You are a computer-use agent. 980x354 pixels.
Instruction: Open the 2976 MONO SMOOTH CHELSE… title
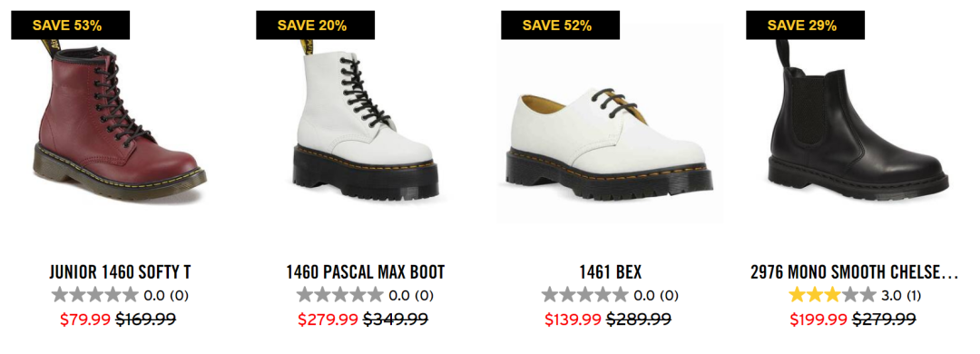(x=854, y=272)
